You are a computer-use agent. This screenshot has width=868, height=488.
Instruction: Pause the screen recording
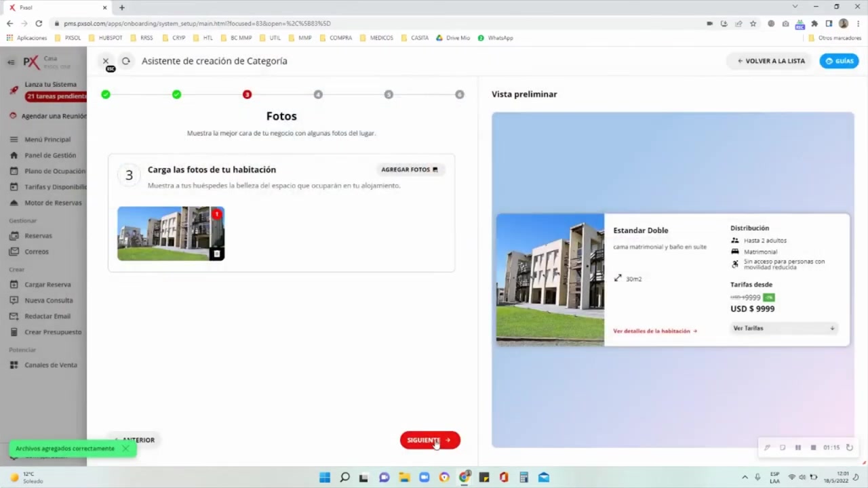(x=797, y=447)
